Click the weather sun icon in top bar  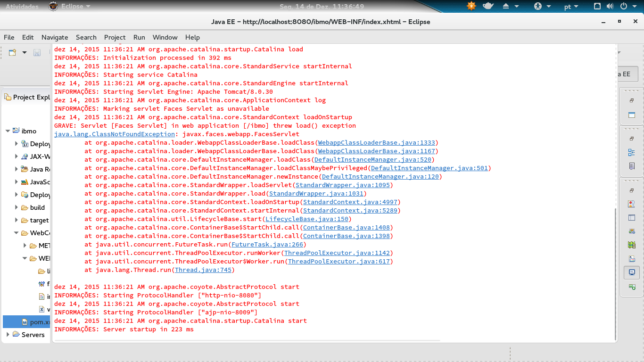[471, 6]
